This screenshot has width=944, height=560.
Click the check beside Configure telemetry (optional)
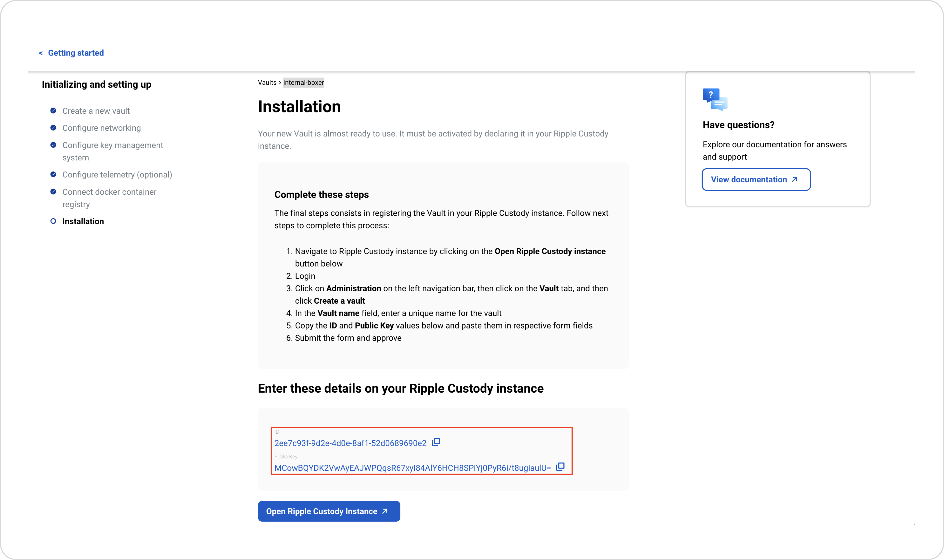tap(53, 174)
